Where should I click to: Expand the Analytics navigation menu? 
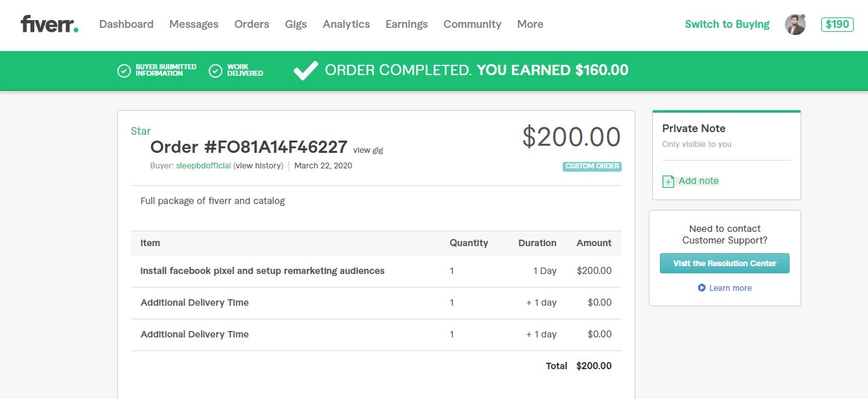(x=346, y=25)
